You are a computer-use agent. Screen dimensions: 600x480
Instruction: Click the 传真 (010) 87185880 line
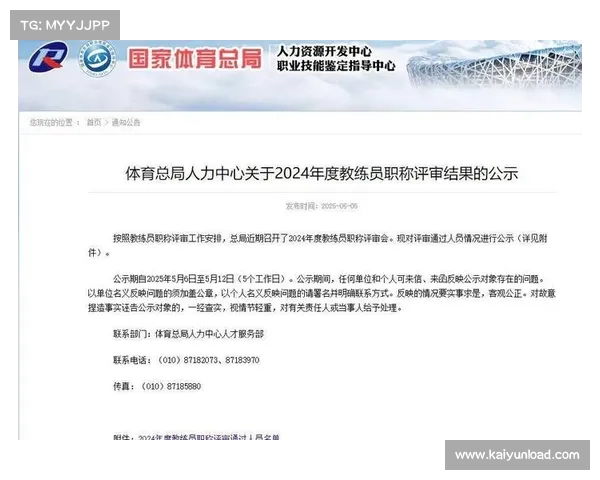(x=157, y=386)
